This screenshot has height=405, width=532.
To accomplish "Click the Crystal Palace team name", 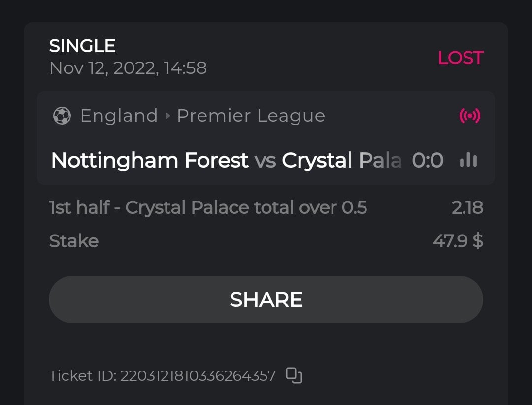I will pos(341,160).
